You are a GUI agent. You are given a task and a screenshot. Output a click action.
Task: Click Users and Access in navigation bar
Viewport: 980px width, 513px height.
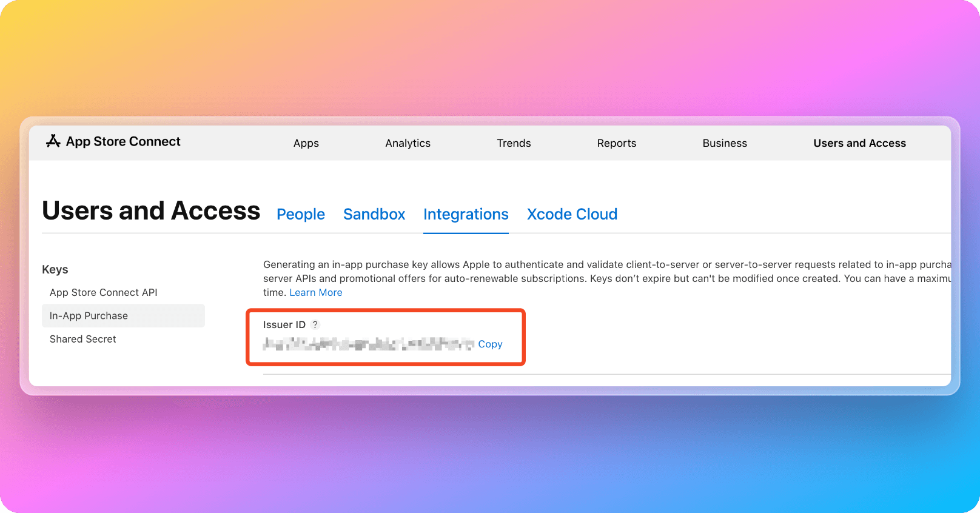860,143
